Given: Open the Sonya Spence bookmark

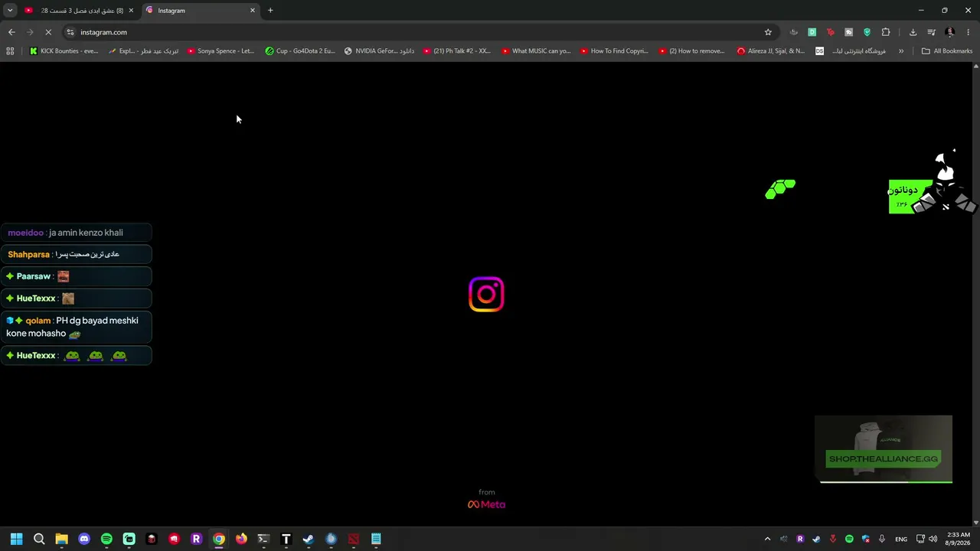Looking at the screenshot, I should click(x=220, y=51).
